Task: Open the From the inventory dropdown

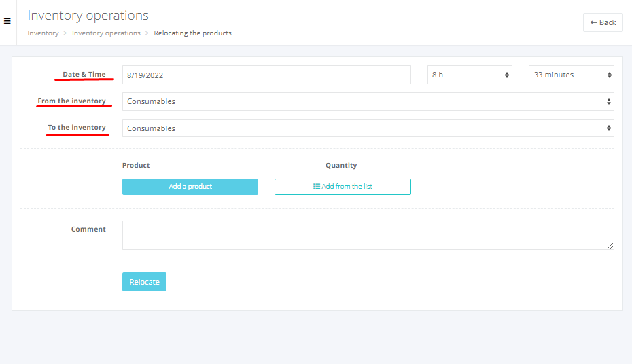Action: pos(368,101)
